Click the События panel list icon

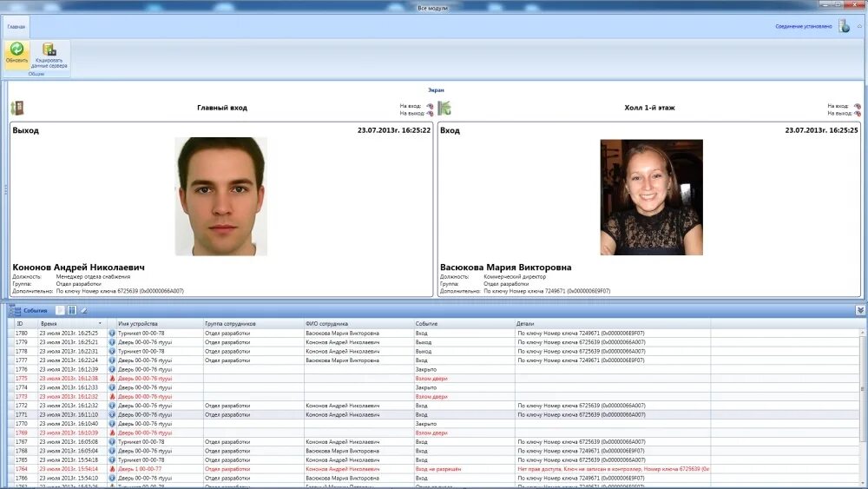coord(15,311)
